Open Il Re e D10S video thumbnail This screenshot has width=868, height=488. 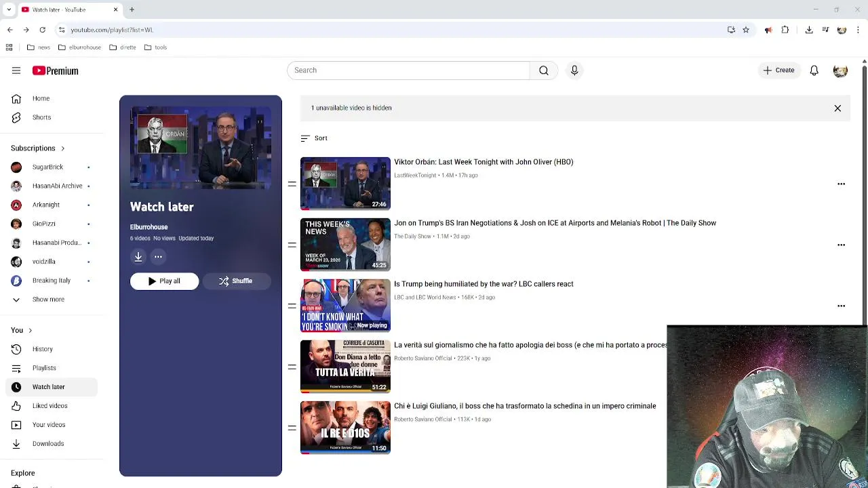[x=345, y=428]
